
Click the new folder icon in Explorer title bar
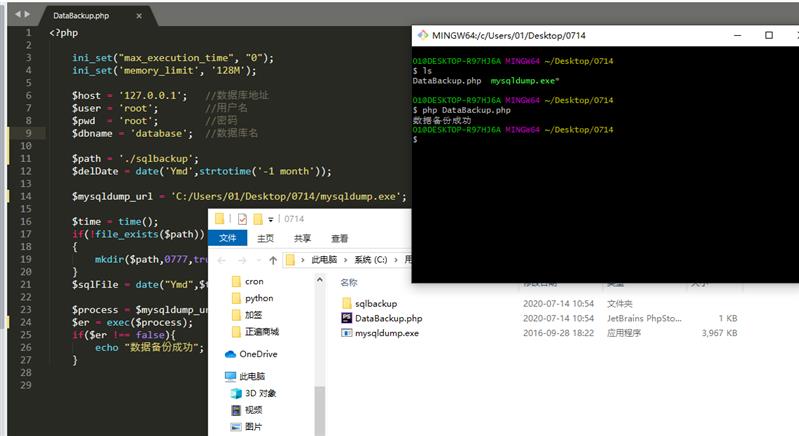click(x=259, y=219)
